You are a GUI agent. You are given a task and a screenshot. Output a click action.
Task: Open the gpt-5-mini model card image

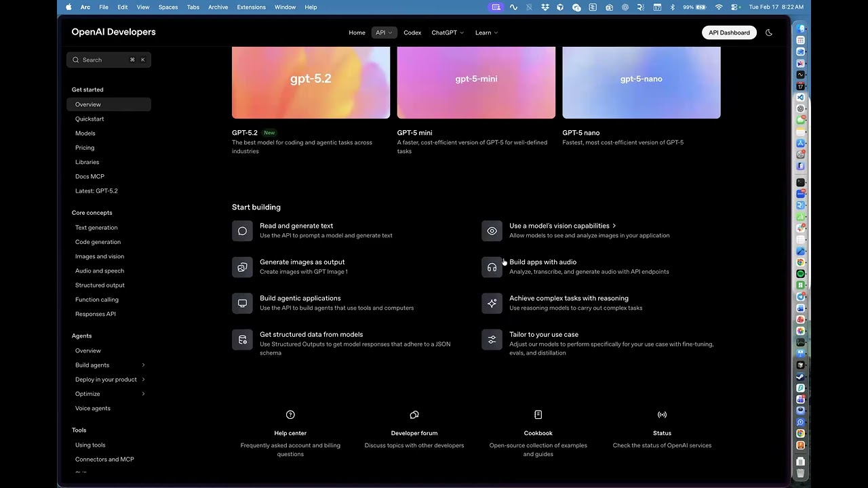[x=476, y=83]
